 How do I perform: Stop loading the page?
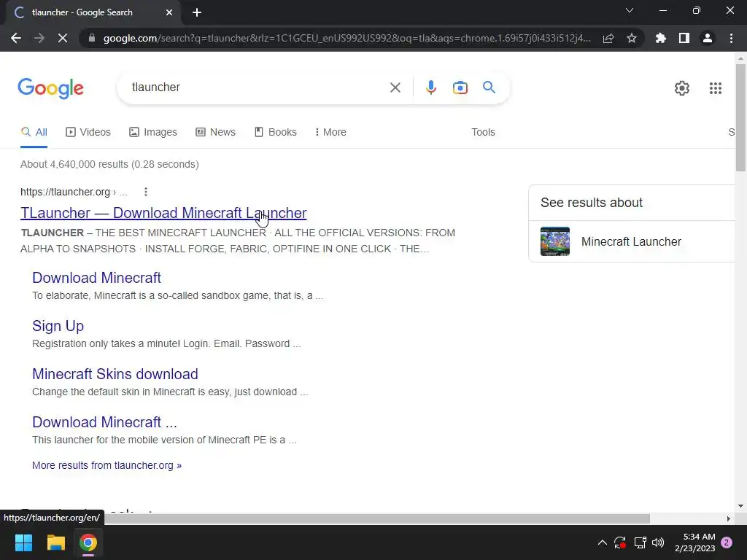[x=63, y=38]
